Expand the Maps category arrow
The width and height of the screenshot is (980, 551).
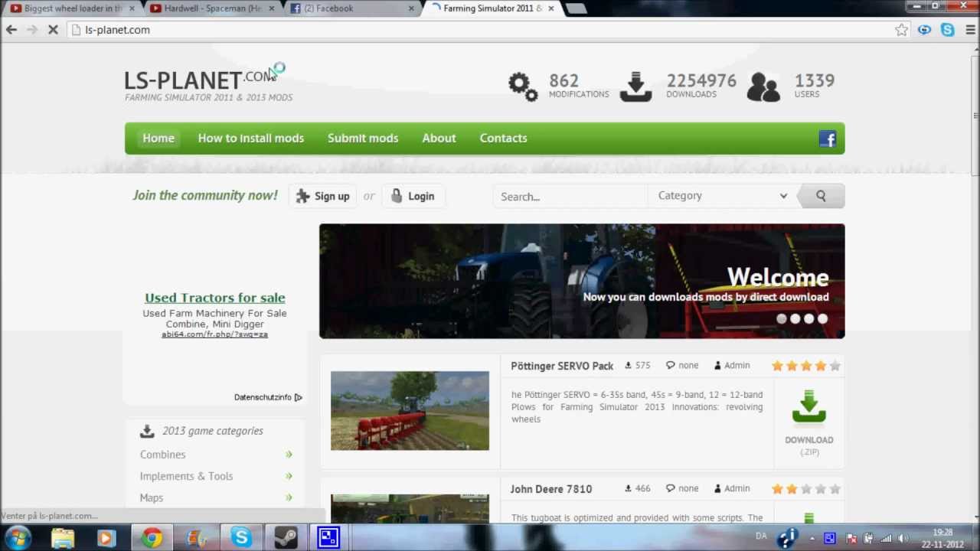click(x=289, y=497)
